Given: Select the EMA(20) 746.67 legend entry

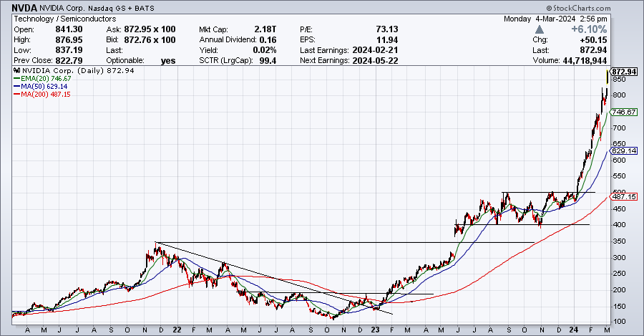Looking at the screenshot, I should (42, 79).
